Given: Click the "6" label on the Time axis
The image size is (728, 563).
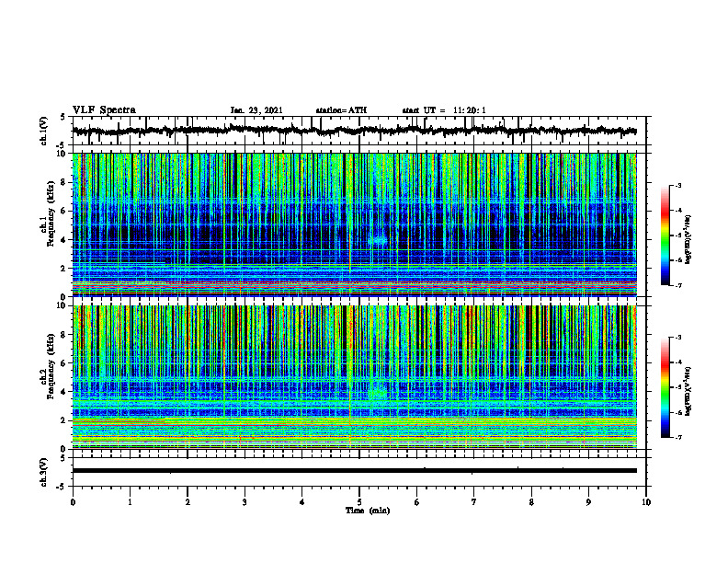Looking at the screenshot, I should (x=417, y=502).
